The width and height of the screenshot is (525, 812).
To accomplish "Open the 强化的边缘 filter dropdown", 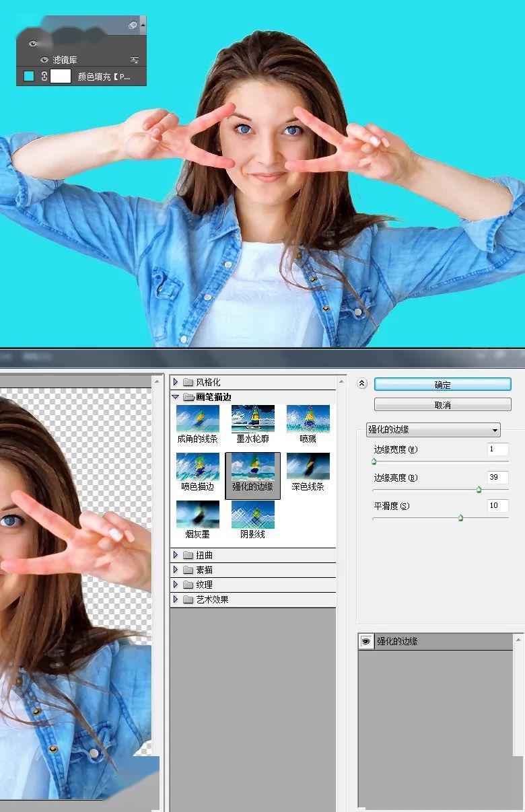I will click(x=433, y=430).
